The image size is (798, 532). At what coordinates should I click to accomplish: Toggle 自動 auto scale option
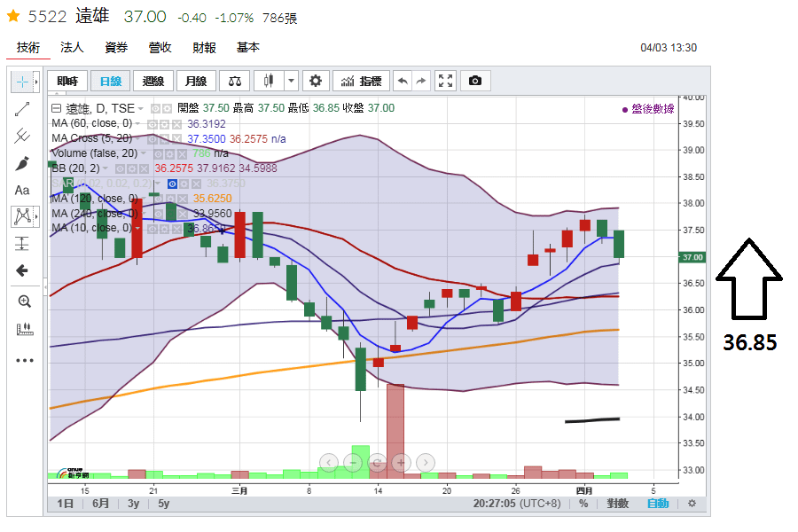click(x=658, y=504)
